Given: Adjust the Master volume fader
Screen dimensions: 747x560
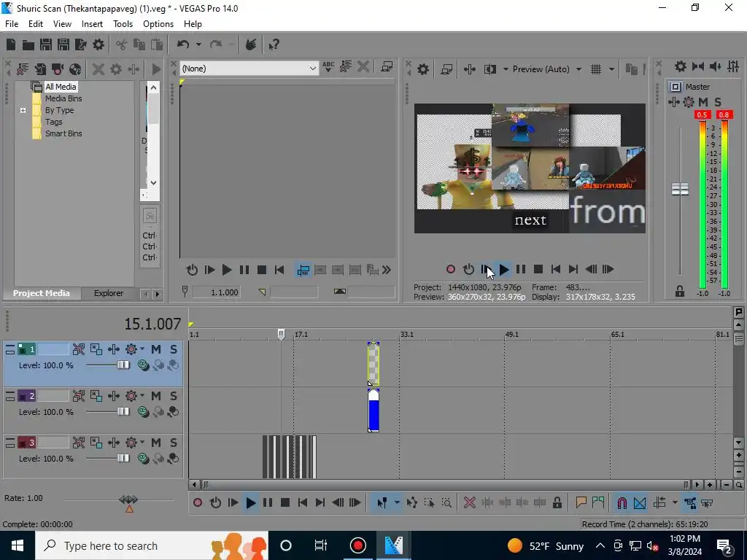Looking at the screenshot, I should click(681, 189).
